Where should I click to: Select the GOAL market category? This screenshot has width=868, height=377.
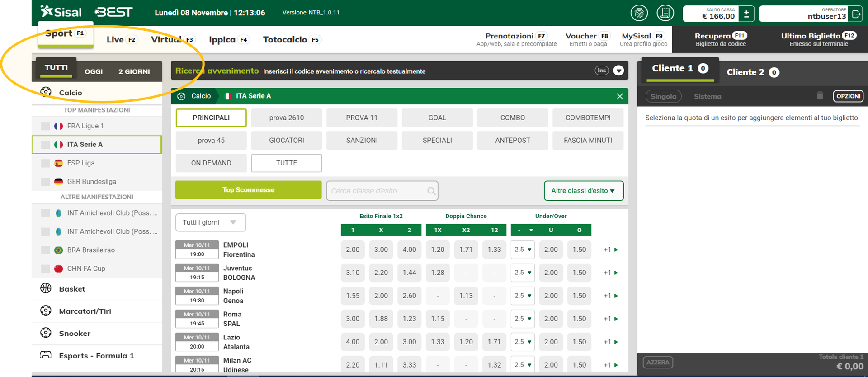coord(437,118)
